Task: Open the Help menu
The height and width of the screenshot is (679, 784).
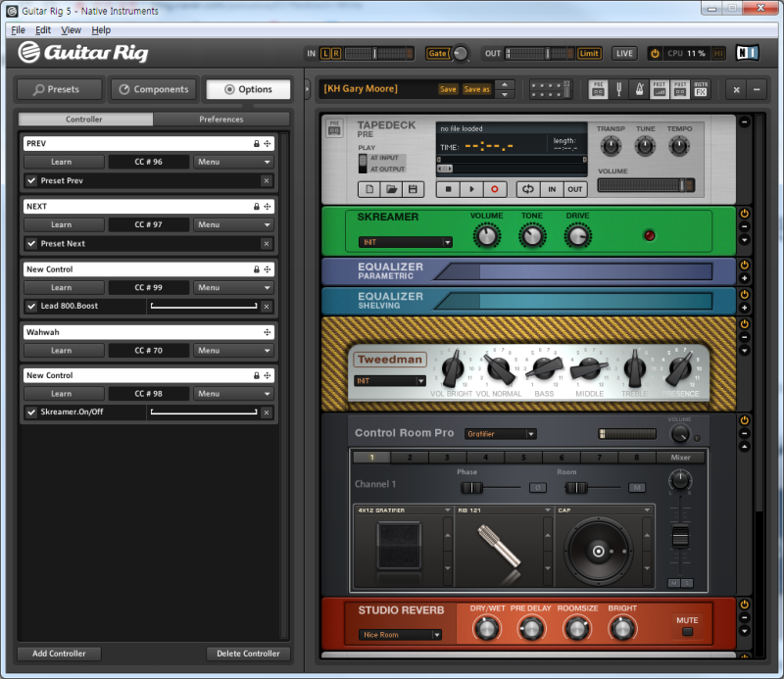Action: (x=101, y=30)
